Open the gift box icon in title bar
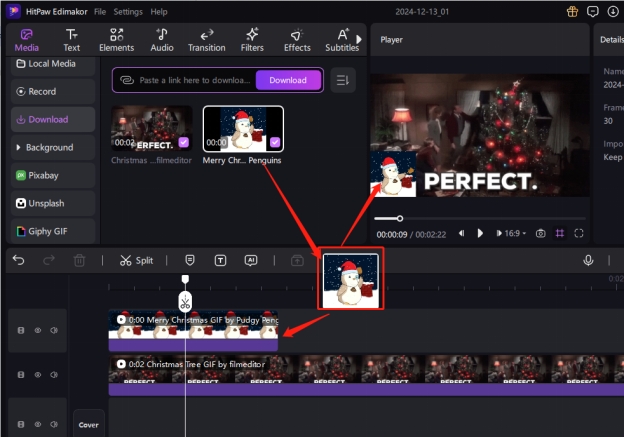The height and width of the screenshot is (438, 624). (572, 11)
